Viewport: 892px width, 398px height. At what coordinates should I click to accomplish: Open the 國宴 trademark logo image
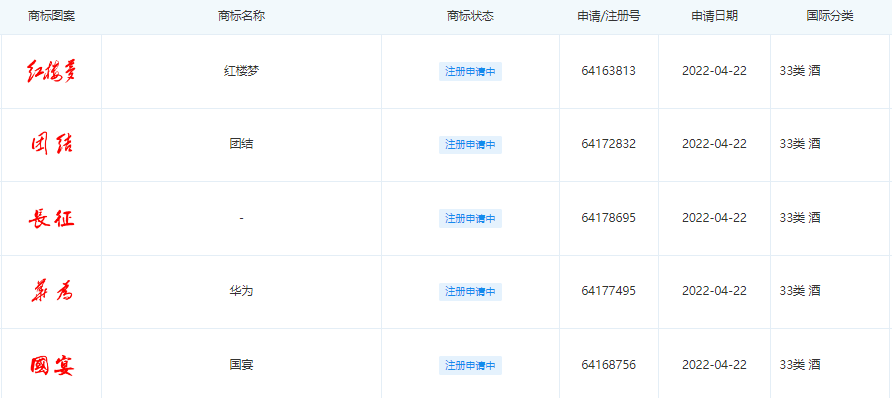pos(51,365)
